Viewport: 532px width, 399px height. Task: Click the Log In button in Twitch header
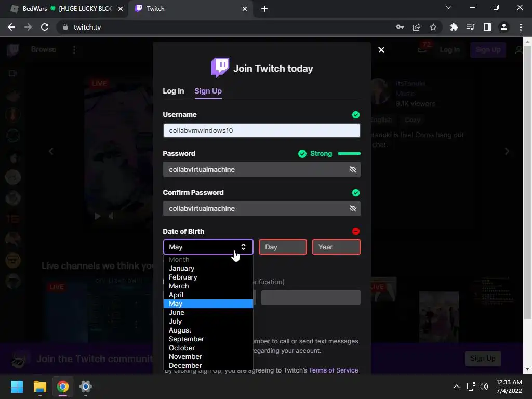point(449,50)
